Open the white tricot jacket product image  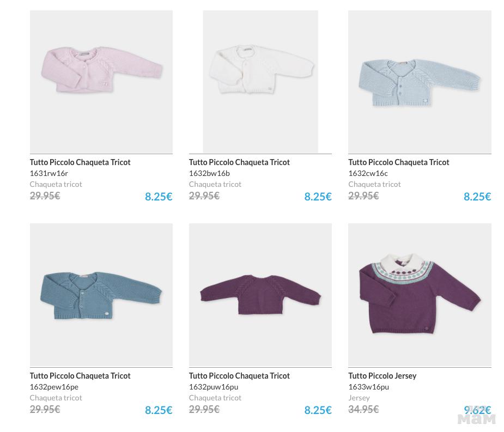260,82
